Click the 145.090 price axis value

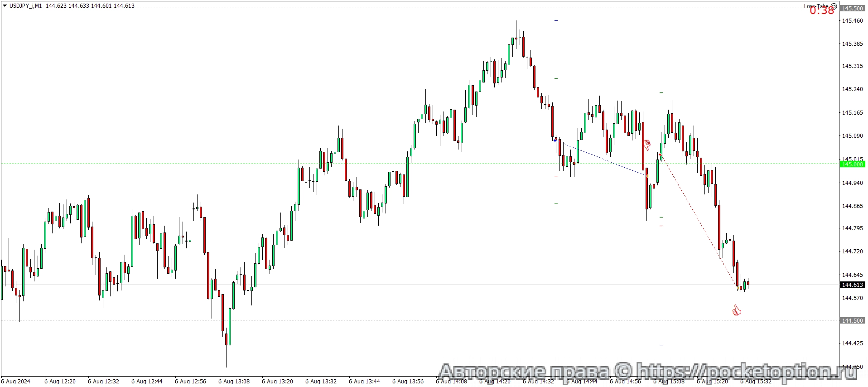click(852, 135)
